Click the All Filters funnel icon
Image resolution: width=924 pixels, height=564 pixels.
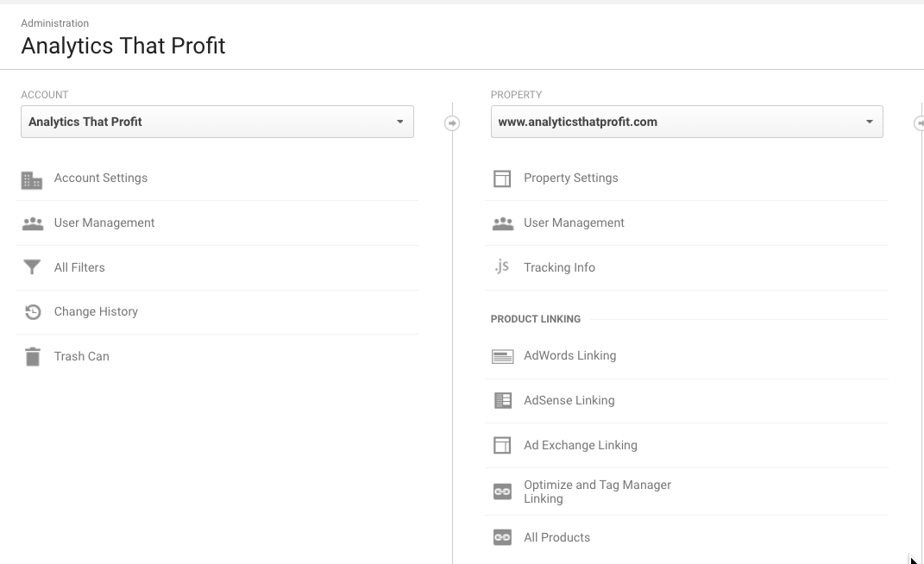click(x=32, y=268)
